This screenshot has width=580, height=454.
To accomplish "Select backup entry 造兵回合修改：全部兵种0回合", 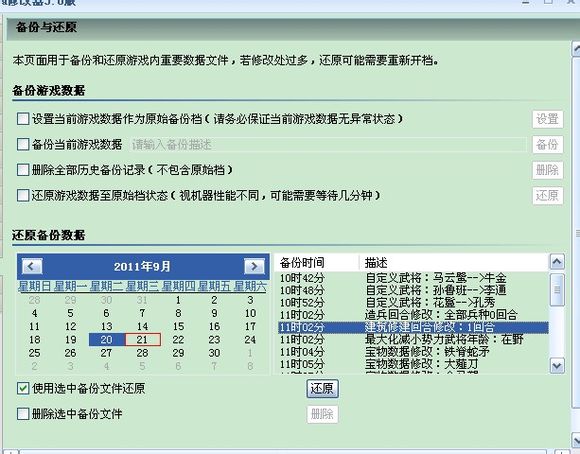I will [x=413, y=315].
